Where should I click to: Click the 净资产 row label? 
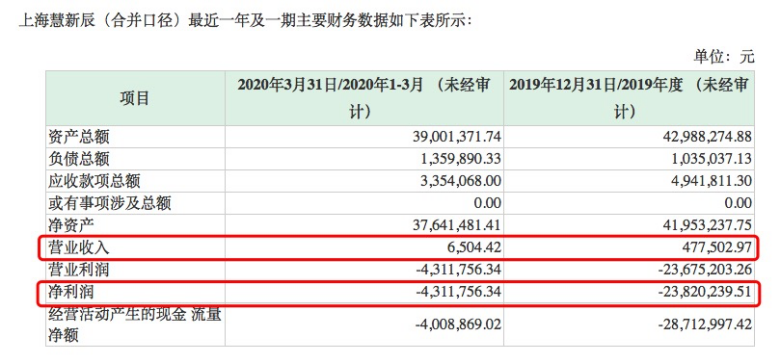tap(71, 225)
